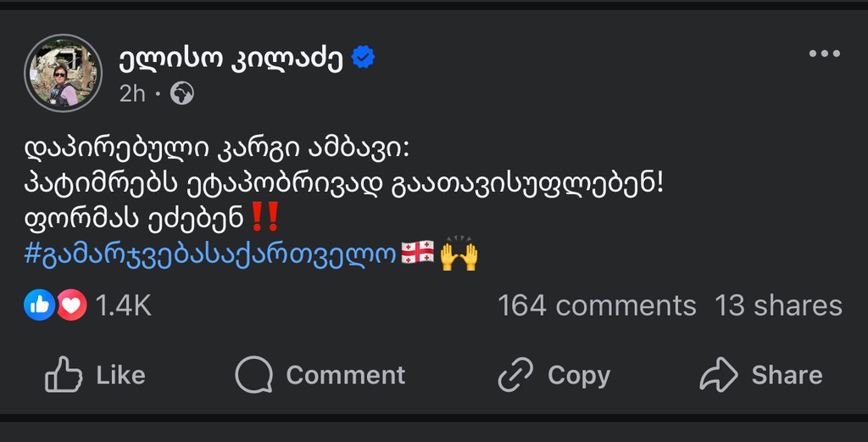Image resolution: width=868 pixels, height=442 pixels.
Task: Click the Copy link chain icon
Action: 515,375
